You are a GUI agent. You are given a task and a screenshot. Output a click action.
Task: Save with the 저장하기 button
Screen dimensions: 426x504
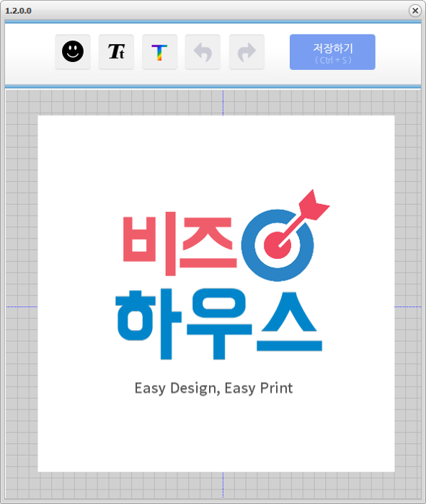tap(332, 52)
